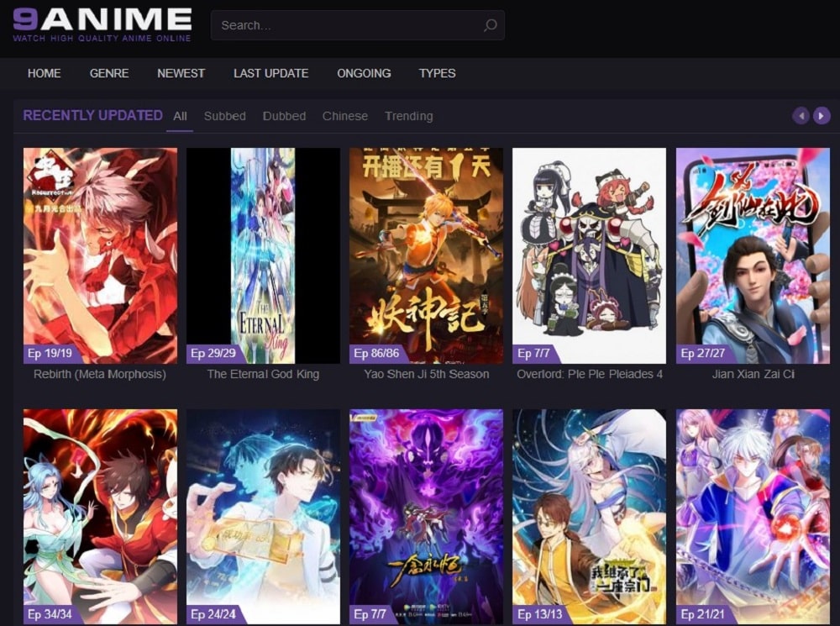Select the All filter tab
The image size is (840, 626).
180,116
